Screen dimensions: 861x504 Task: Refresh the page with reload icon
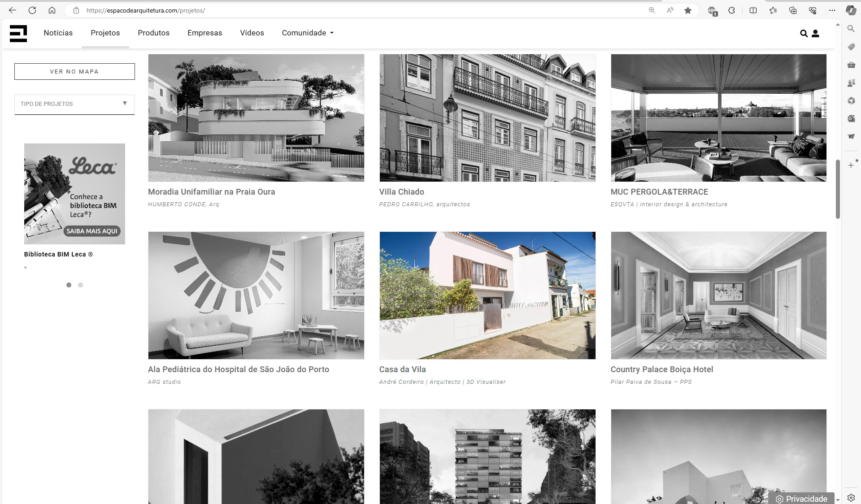pyautogui.click(x=32, y=10)
